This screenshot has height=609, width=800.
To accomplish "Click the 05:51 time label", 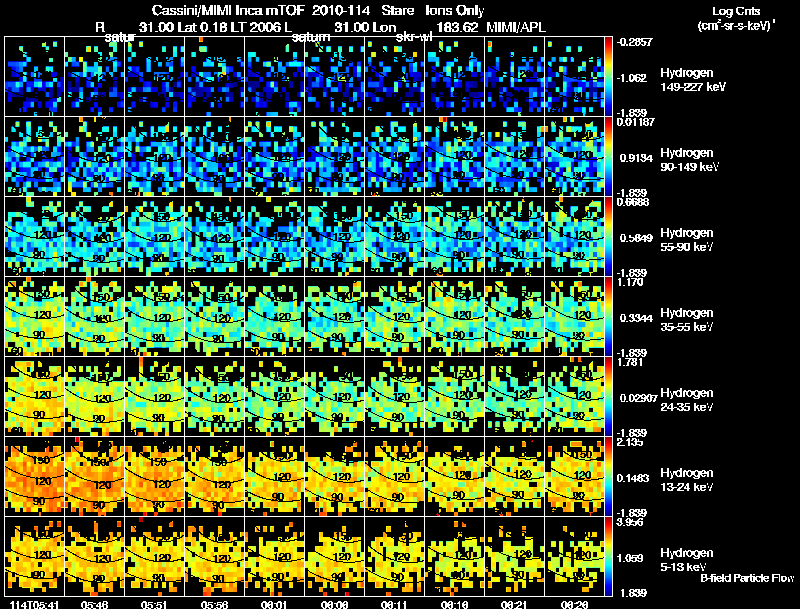I will coord(154,604).
